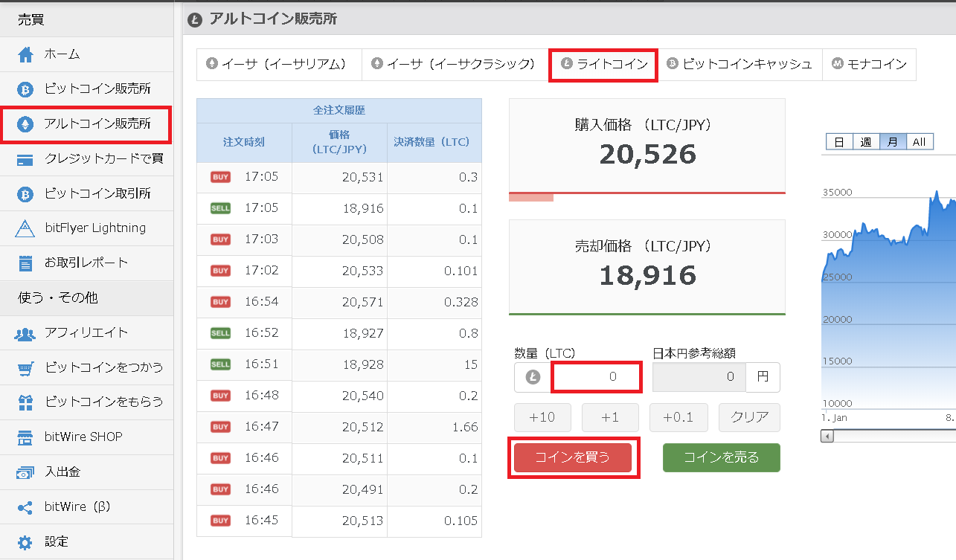Select the ライトコイン tab
956x560 pixels.
click(x=606, y=65)
